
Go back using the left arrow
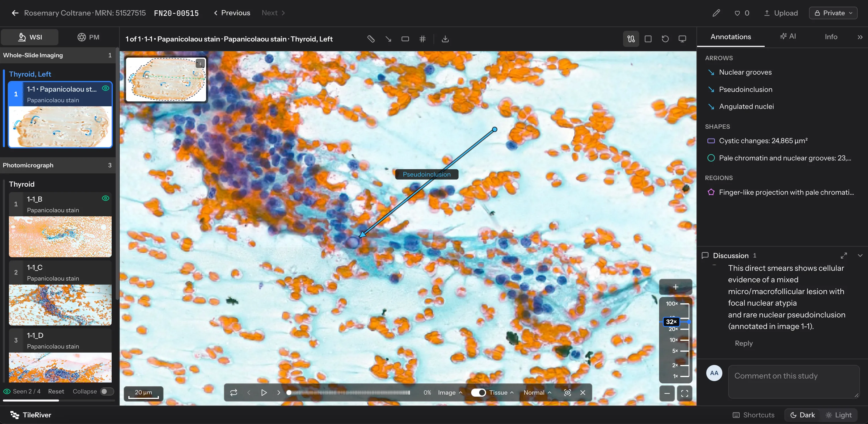[x=15, y=13]
